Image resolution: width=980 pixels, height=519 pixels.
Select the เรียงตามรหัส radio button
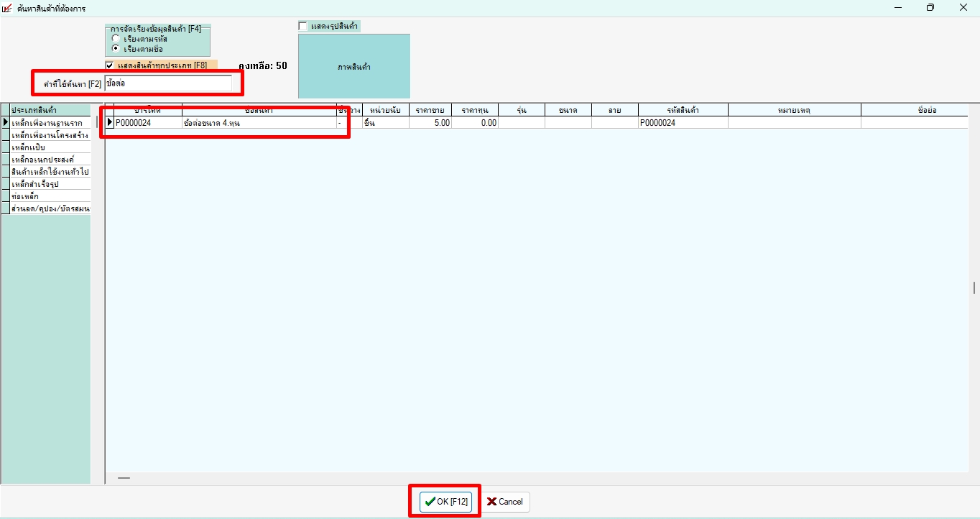coord(116,39)
